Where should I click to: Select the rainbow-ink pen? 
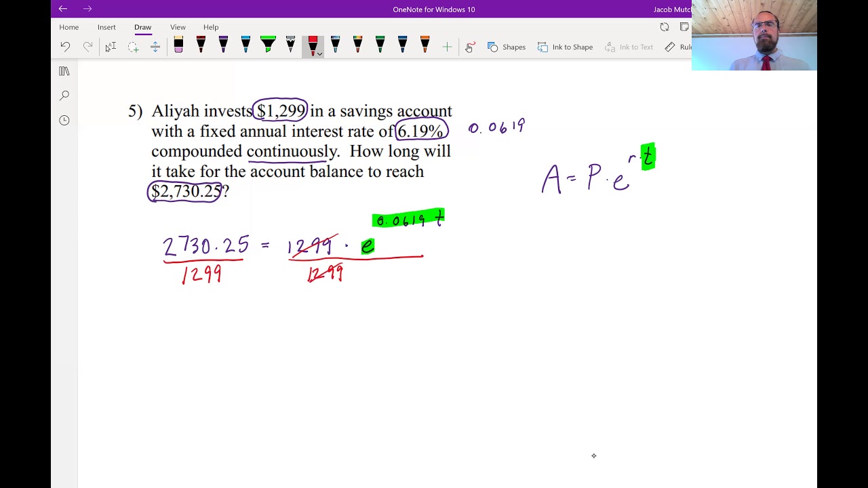point(357,45)
